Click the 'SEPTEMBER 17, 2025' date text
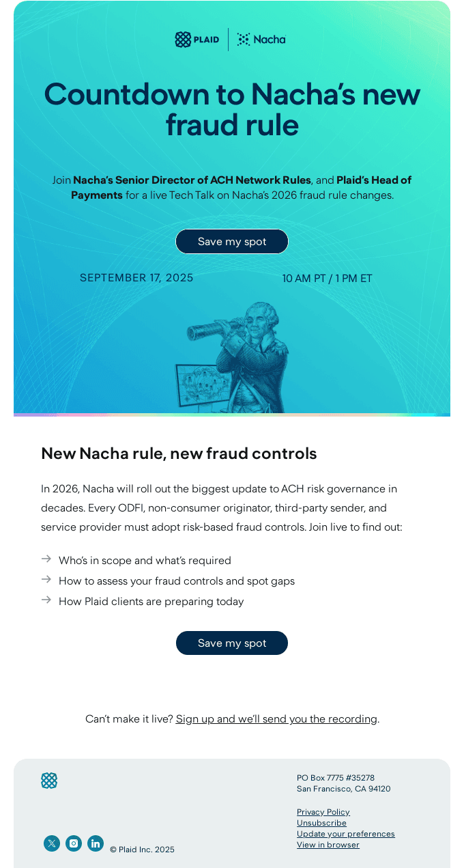The width and height of the screenshot is (464, 868). pyautogui.click(x=136, y=278)
